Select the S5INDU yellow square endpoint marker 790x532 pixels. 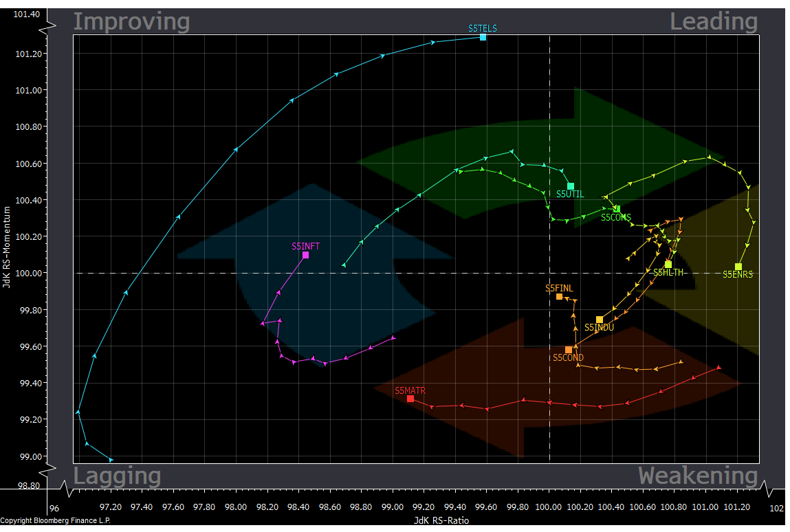pyautogui.click(x=600, y=320)
